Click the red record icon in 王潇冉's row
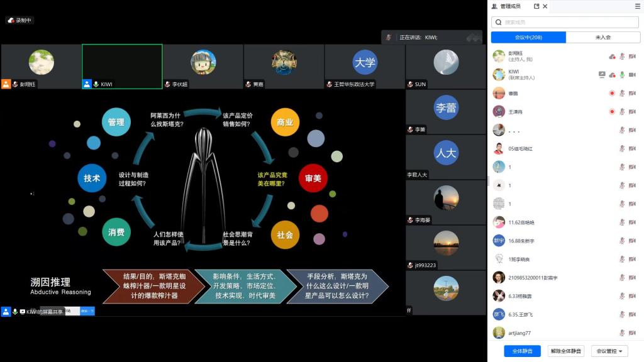 (x=612, y=112)
